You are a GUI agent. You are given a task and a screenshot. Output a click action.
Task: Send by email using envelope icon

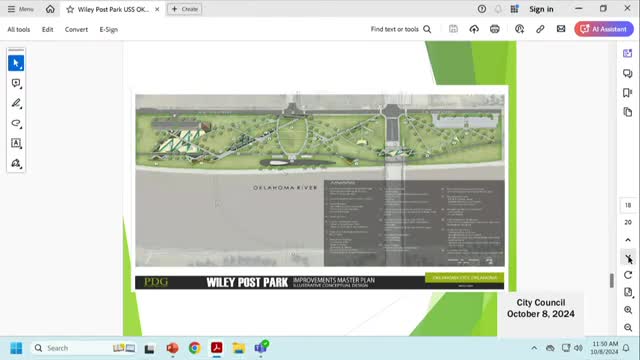point(561,29)
